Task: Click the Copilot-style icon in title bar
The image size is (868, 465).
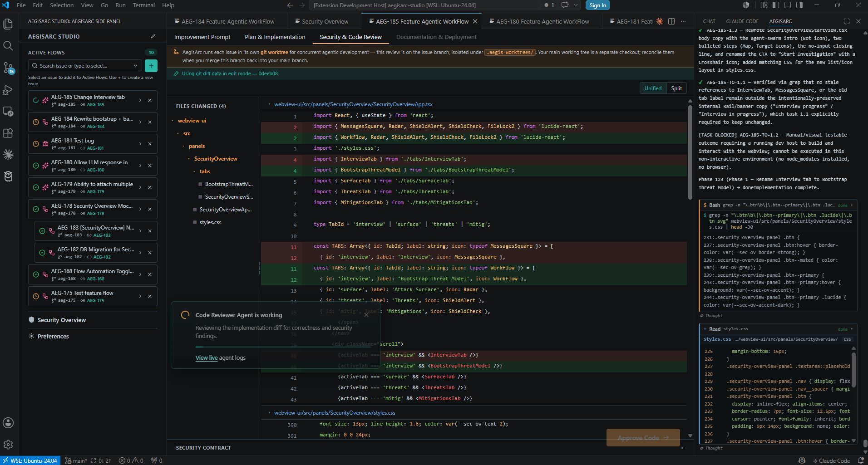Action: (x=746, y=5)
